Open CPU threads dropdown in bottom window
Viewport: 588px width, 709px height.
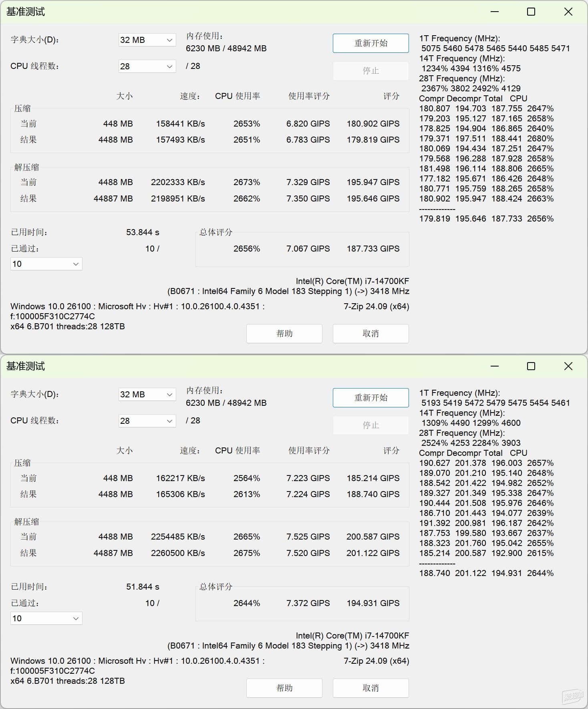(x=147, y=421)
